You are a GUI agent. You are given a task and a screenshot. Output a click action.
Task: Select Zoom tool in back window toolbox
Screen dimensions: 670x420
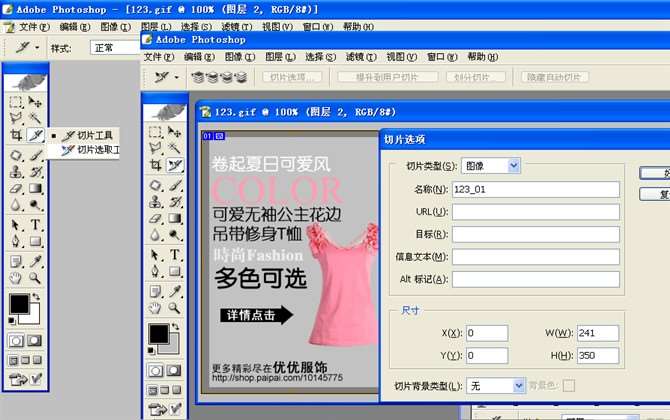[x=35, y=279]
